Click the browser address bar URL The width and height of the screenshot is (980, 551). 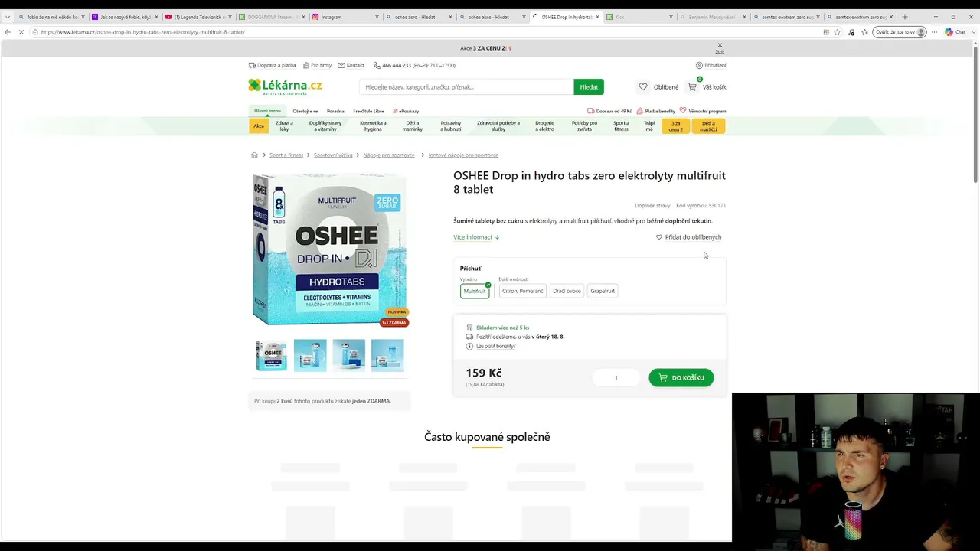click(143, 32)
